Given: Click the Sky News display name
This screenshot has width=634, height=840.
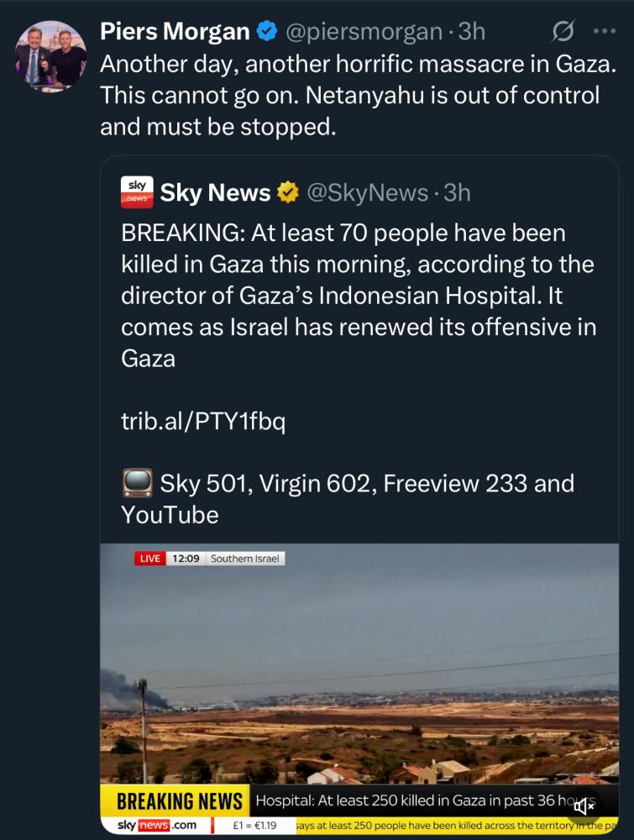Looking at the screenshot, I should 215,193.
